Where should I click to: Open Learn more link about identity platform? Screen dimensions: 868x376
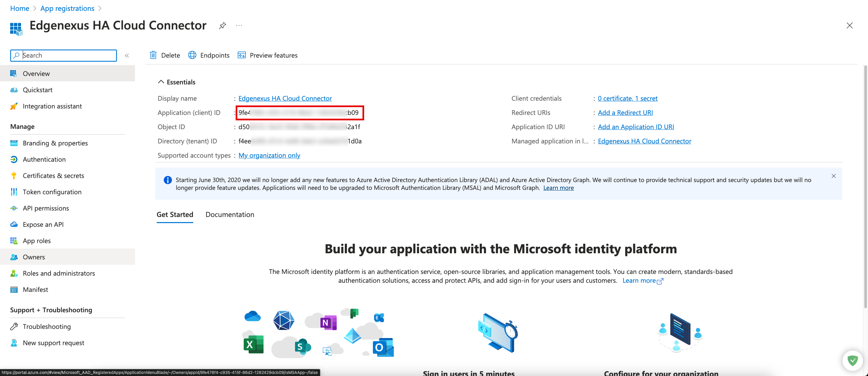pyautogui.click(x=643, y=281)
